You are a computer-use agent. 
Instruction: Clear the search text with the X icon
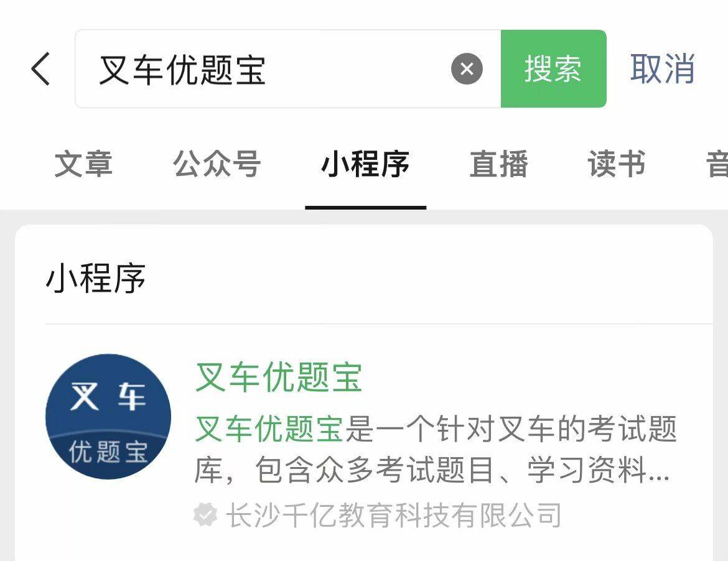point(467,68)
